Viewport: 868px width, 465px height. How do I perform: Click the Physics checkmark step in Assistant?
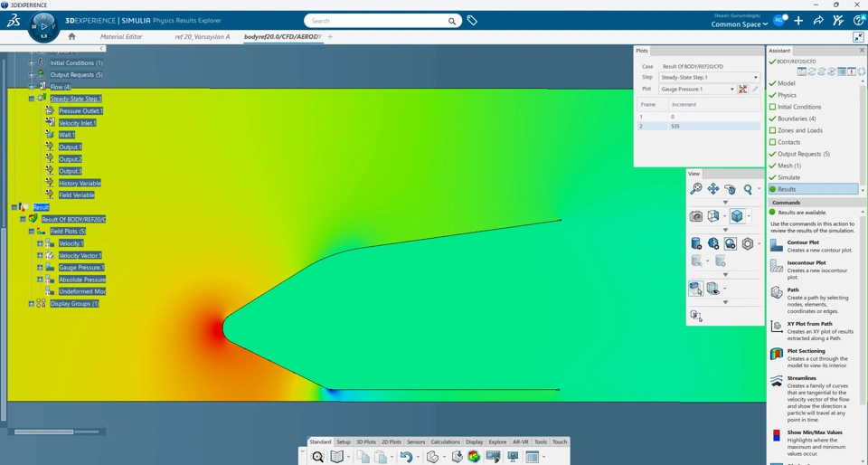click(787, 95)
